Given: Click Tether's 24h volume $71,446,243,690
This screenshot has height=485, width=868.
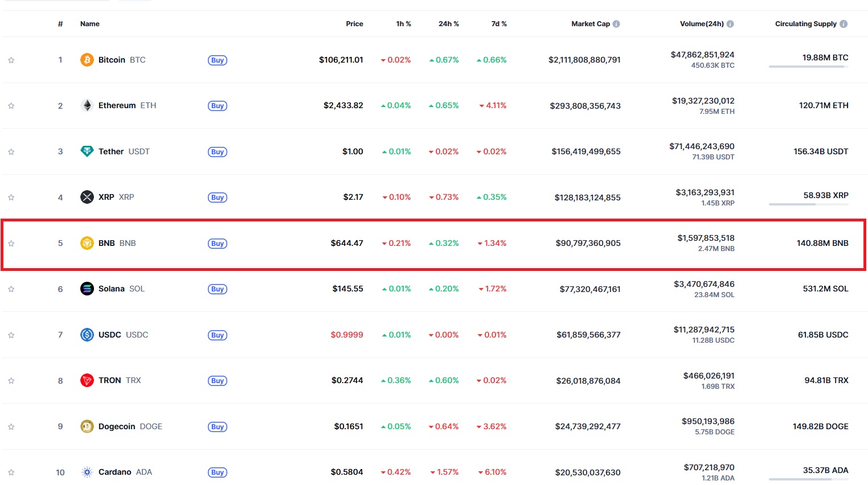Looking at the screenshot, I should [x=702, y=146].
